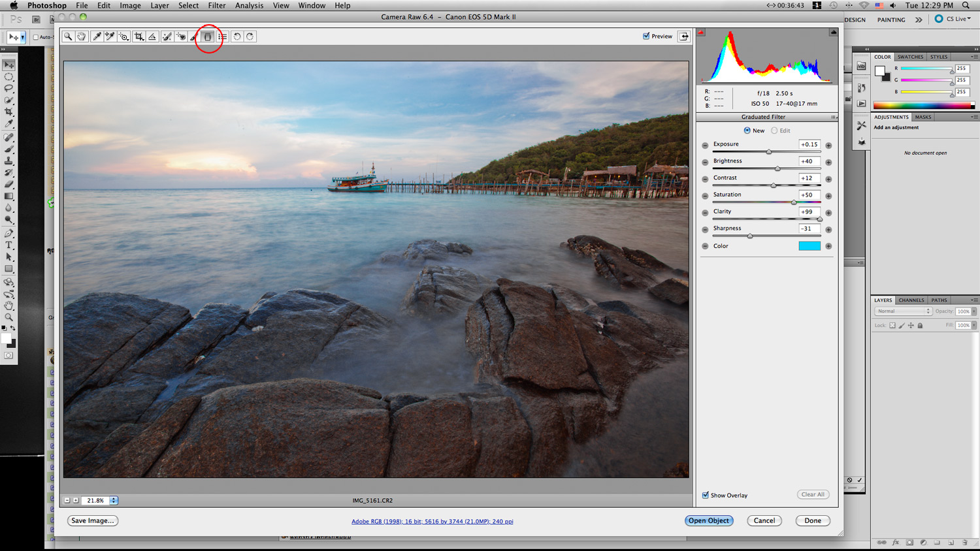980x551 pixels.
Task: Pick the White Balance eyedropper tool
Action: click(x=97, y=37)
